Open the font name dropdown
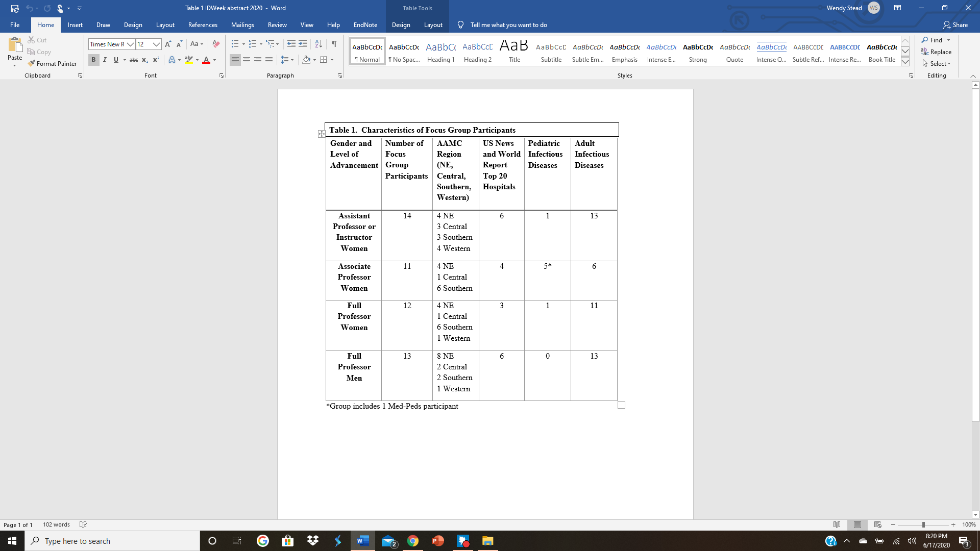The width and height of the screenshot is (980, 551). (131, 44)
